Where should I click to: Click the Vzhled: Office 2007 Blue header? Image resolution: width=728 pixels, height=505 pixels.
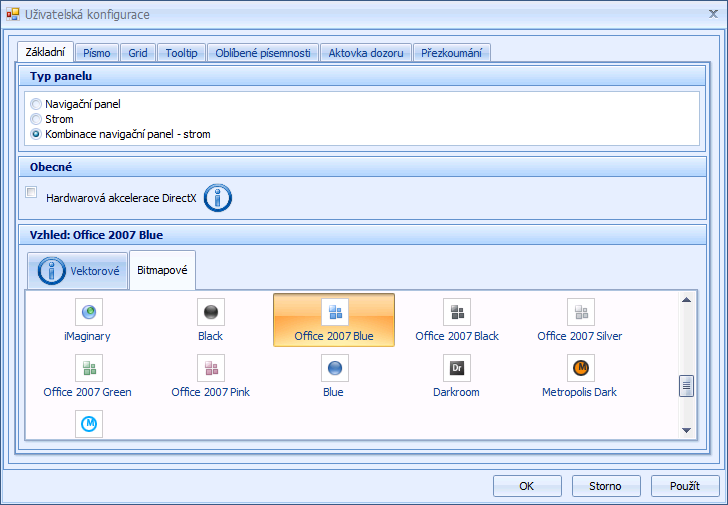362,235
